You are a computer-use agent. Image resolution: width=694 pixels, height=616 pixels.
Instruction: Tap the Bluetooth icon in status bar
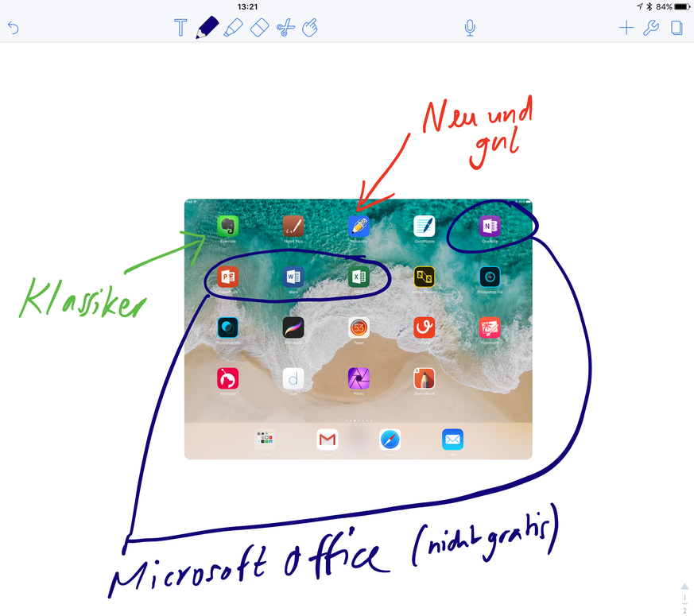[649, 6]
